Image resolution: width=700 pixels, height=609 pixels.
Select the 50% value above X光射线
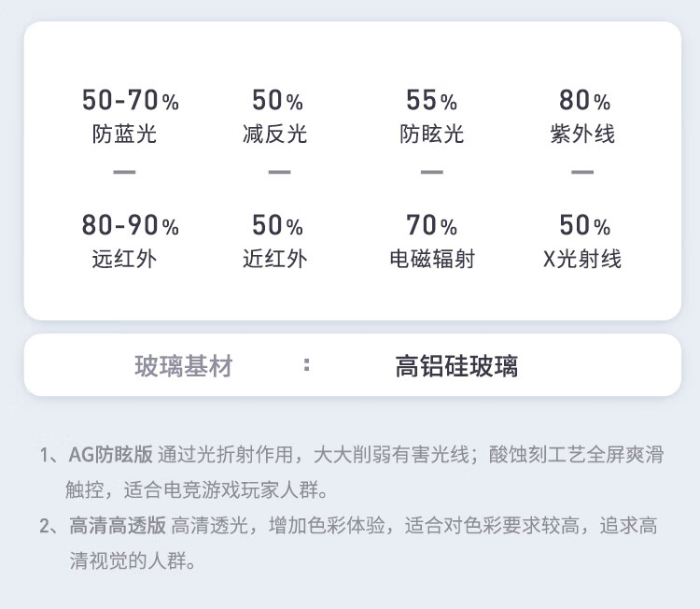tap(584, 225)
